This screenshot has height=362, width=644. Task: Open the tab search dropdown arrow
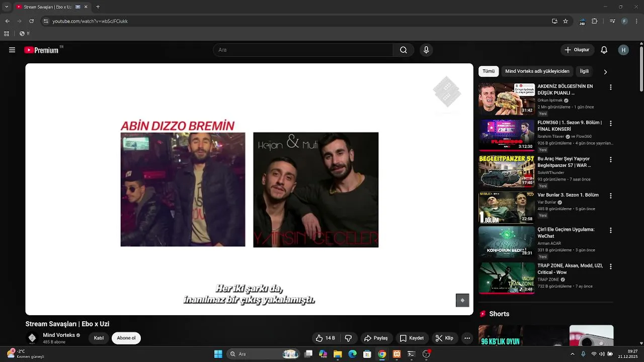coord(6,7)
